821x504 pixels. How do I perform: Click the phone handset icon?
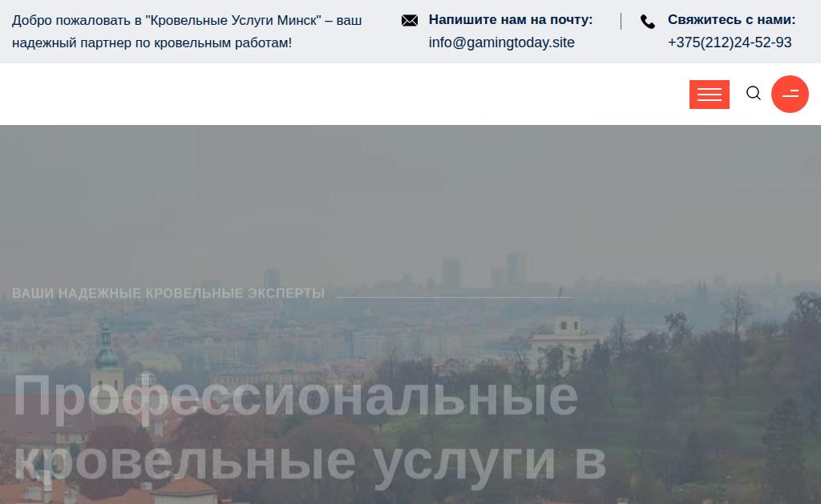tap(648, 22)
